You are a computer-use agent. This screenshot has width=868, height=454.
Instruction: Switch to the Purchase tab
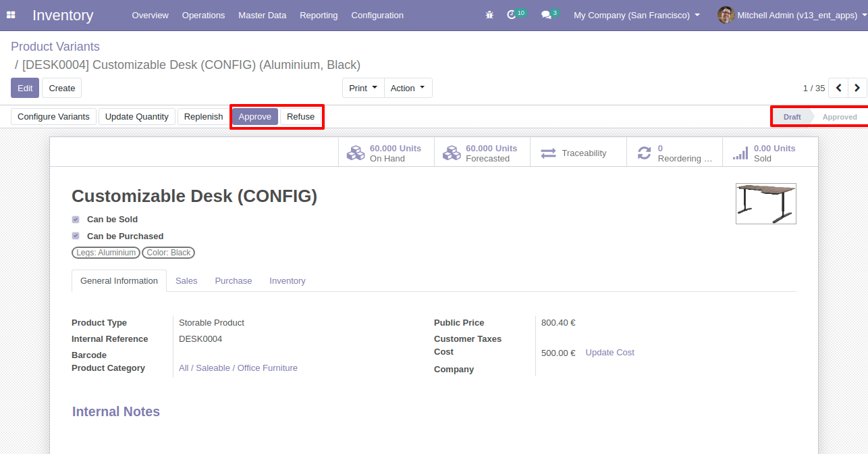pyautogui.click(x=233, y=281)
